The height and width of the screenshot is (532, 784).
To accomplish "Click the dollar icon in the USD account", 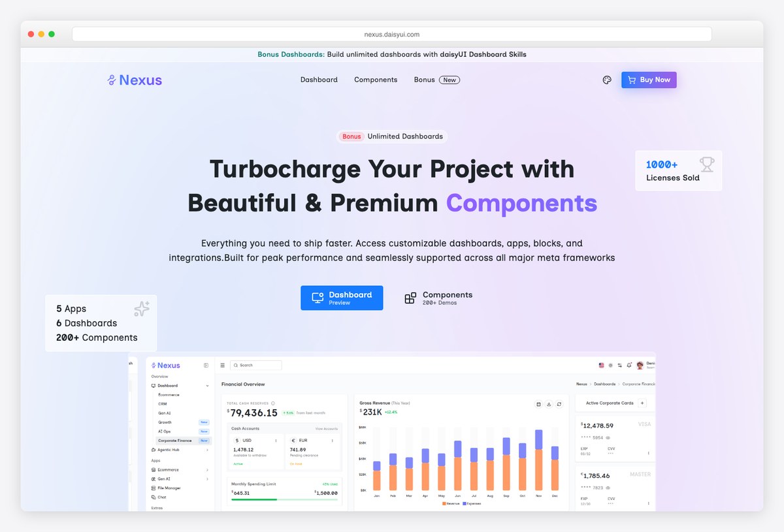I will coord(237,441).
